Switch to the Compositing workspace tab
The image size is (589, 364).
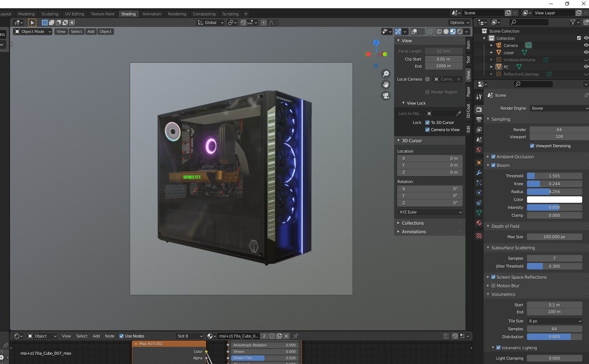204,14
